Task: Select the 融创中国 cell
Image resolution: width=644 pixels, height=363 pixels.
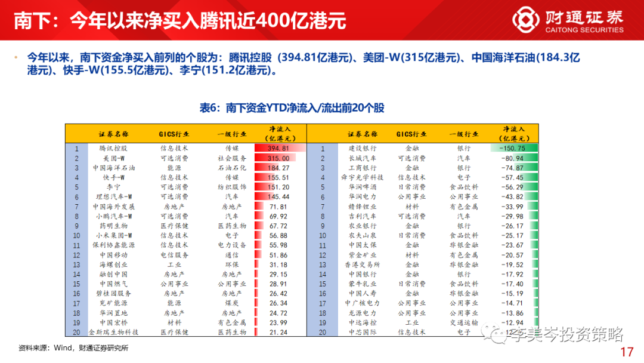Action: point(113,274)
